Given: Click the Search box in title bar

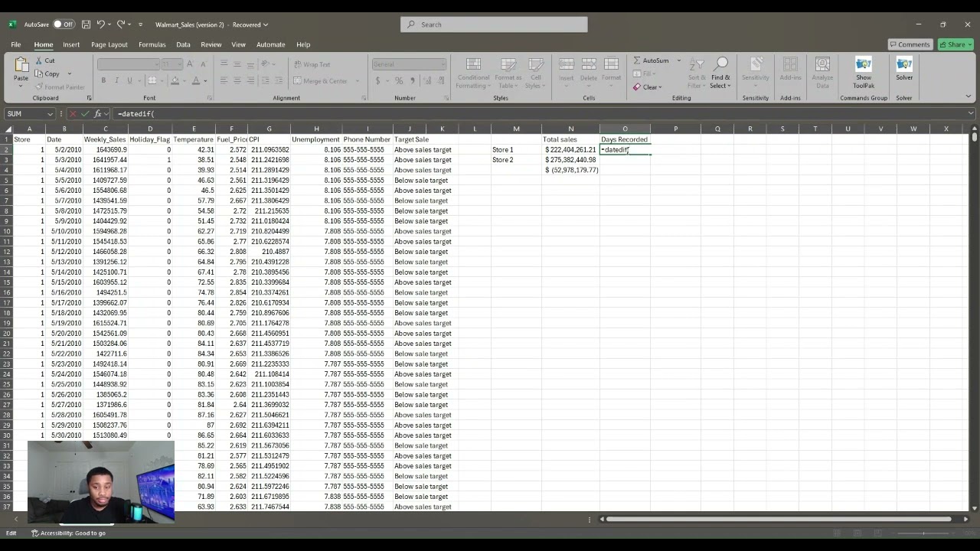Looking at the screenshot, I should pos(494,24).
